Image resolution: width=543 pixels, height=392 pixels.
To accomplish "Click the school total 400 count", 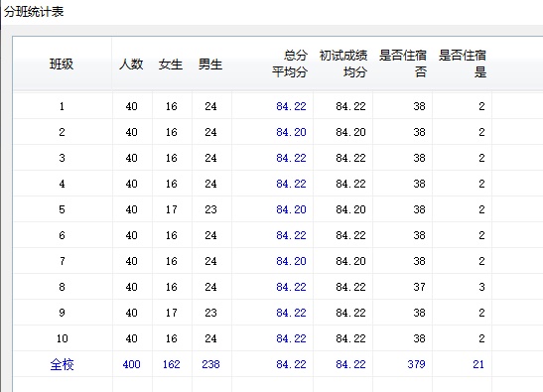I will click(x=132, y=364).
